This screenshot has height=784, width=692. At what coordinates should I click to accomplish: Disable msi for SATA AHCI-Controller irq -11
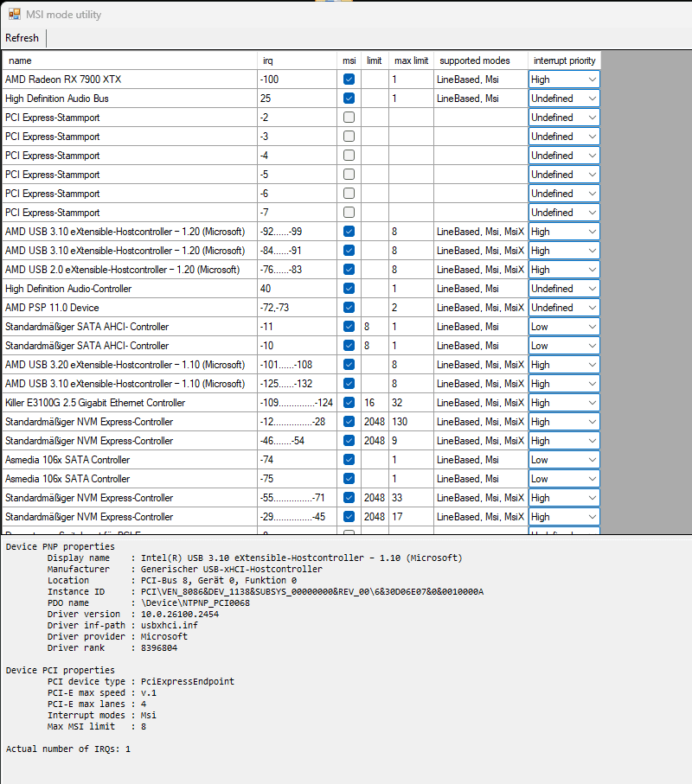(349, 326)
